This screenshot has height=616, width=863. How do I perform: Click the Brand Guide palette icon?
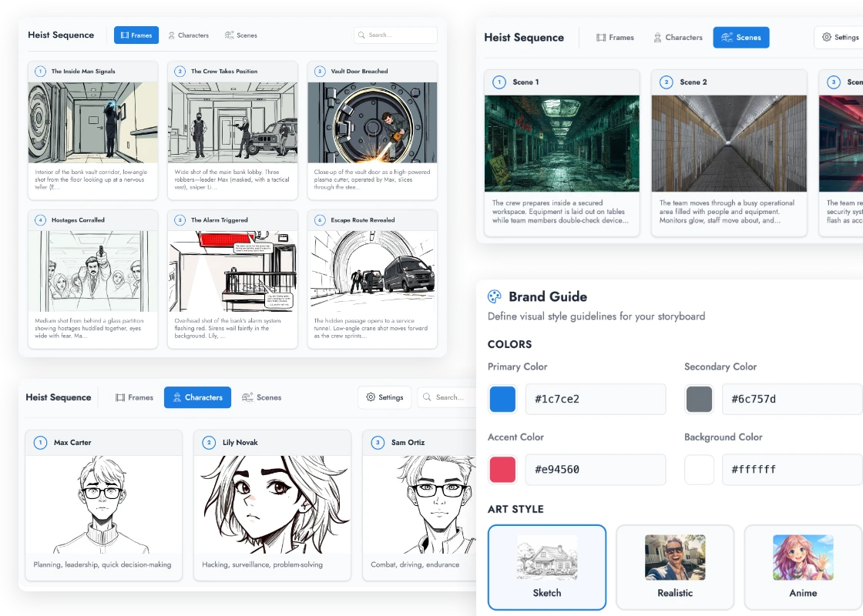point(495,297)
